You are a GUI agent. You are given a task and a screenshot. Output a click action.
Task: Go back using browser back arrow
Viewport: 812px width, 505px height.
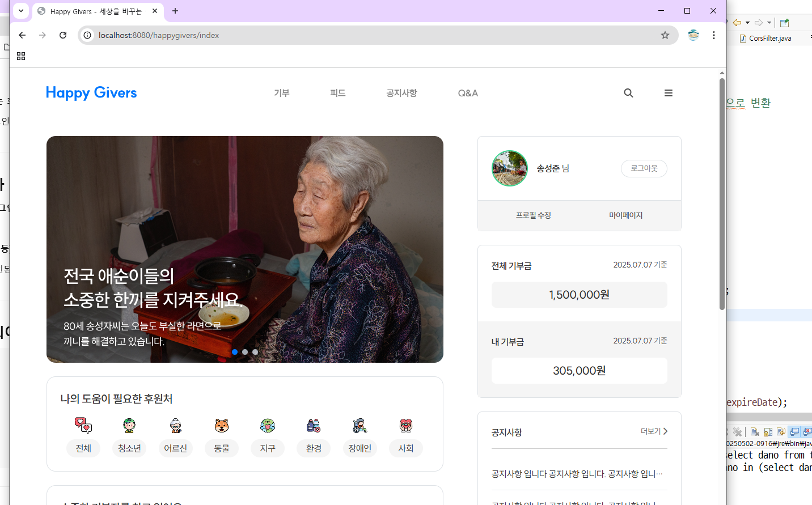tap(22, 35)
